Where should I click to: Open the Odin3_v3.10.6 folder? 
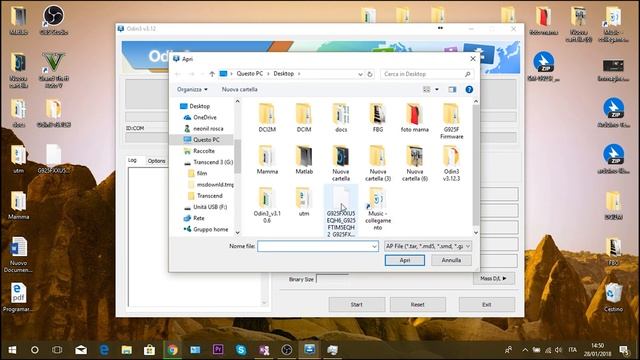tap(267, 205)
